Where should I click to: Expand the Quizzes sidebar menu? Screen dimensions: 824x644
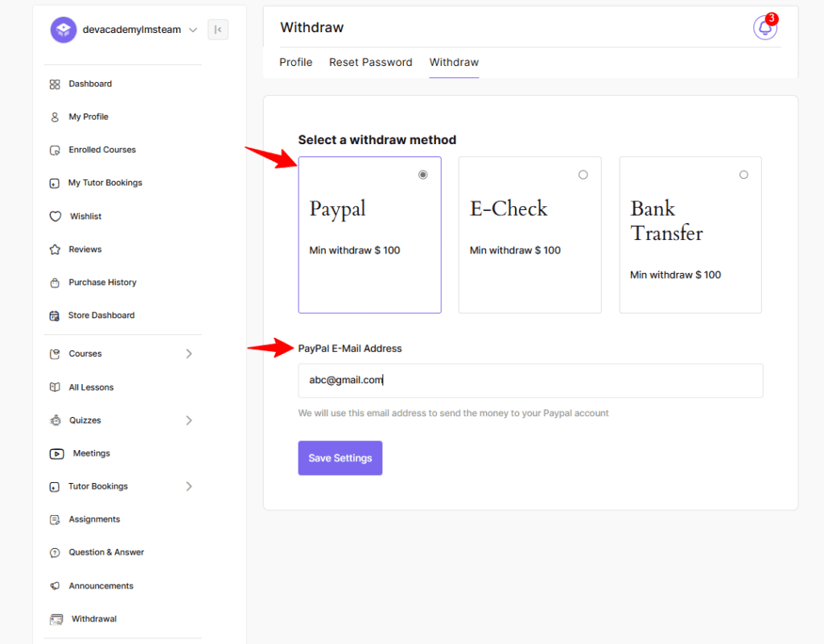tap(189, 419)
